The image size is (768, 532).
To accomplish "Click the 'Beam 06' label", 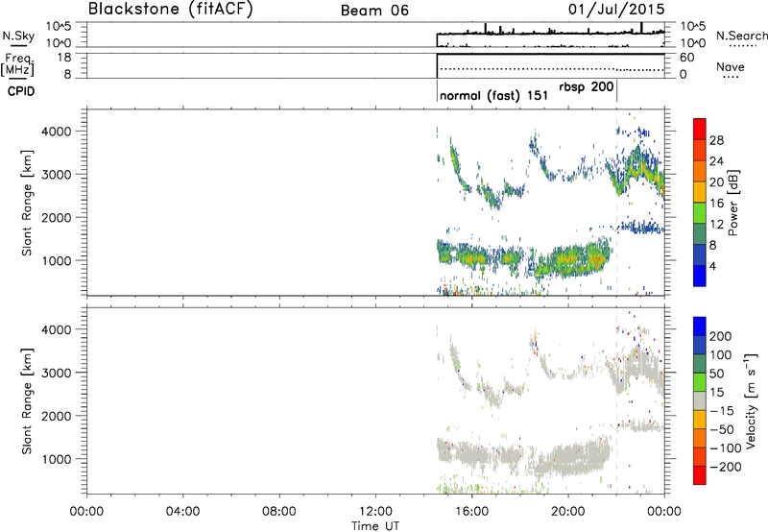I will click(374, 11).
